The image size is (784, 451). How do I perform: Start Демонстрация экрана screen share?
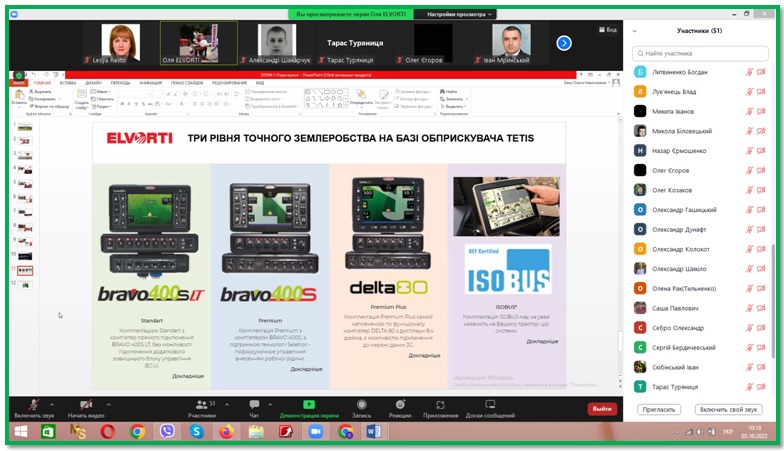click(309, 408)
